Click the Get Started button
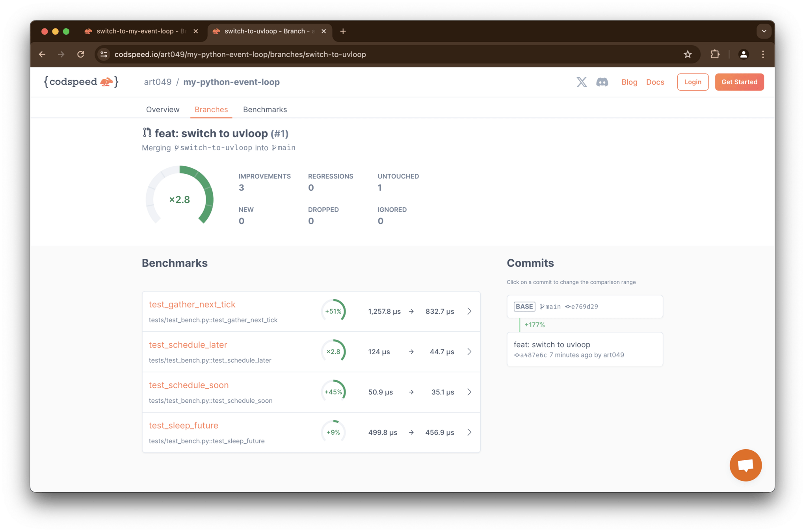The image size is (805, 532). click(739, 82)
